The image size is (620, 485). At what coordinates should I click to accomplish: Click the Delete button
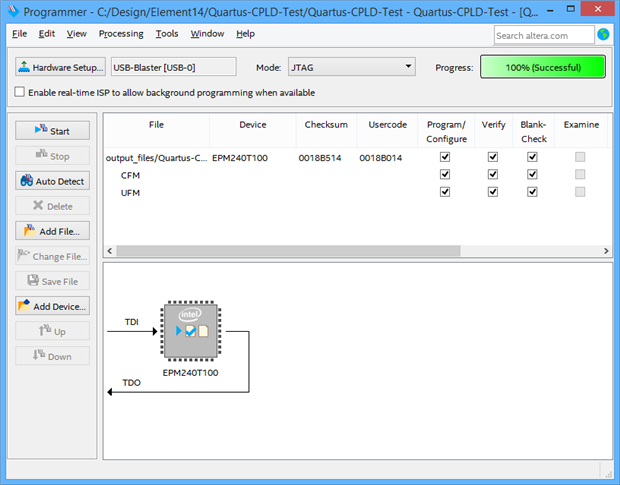pyautogui.click(x=52, y=206)
